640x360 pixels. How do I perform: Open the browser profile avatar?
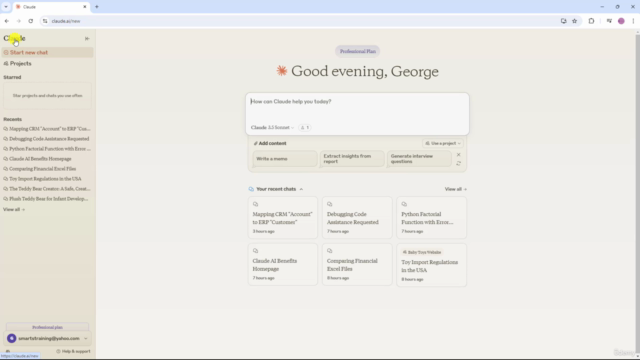pos(621,21)
